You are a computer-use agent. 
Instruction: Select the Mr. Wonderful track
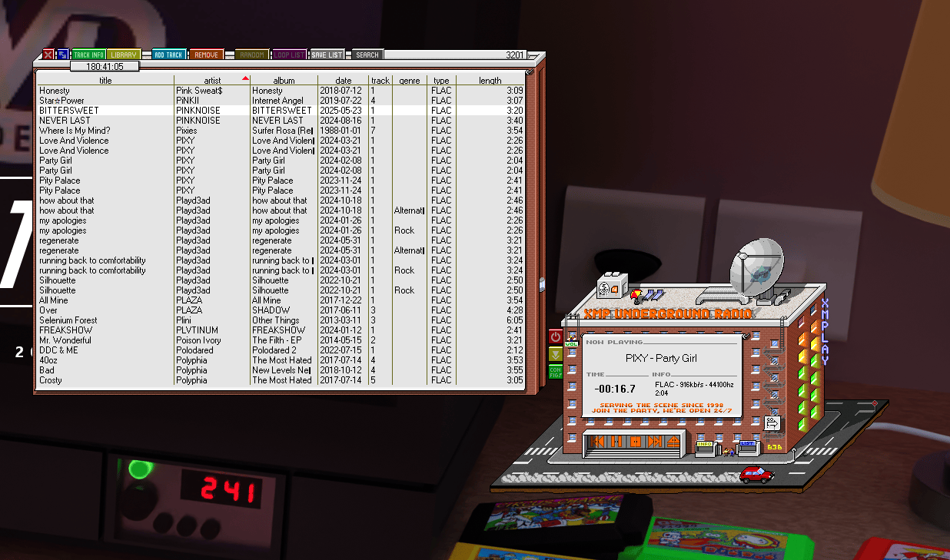coord(281,340)
